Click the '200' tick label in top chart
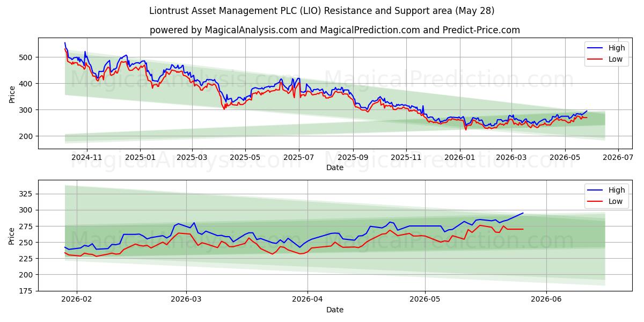 (27, 136)
